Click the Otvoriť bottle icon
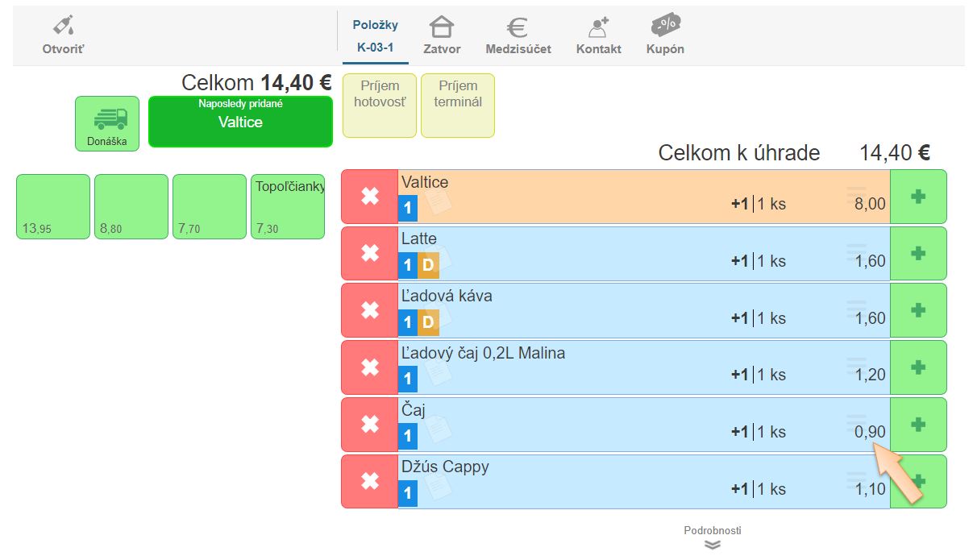This screenshot has height=560, width=977. click(x=63, y=27)
